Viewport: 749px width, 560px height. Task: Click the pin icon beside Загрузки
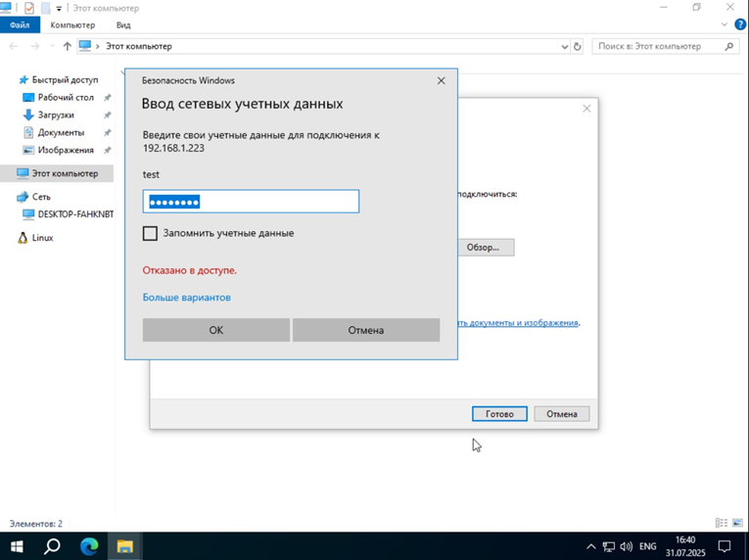pos(108,116)
